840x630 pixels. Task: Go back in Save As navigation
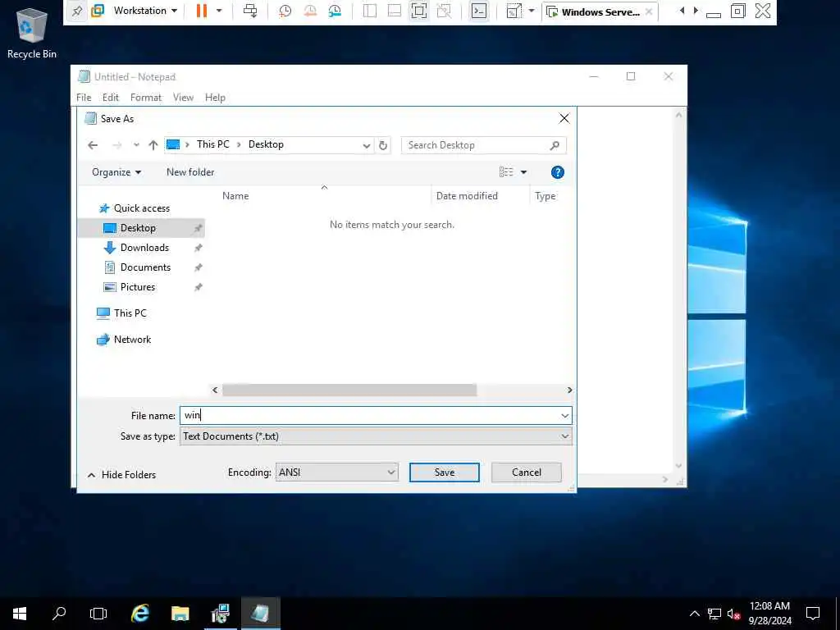point(93,145)
